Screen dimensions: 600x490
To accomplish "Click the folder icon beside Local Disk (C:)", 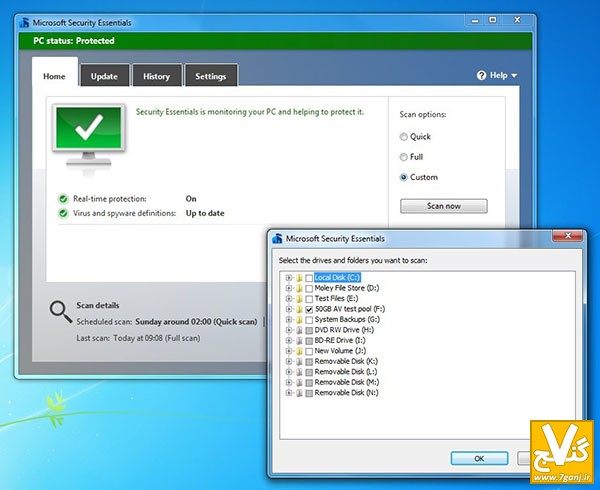I will (x=299, y=277).
